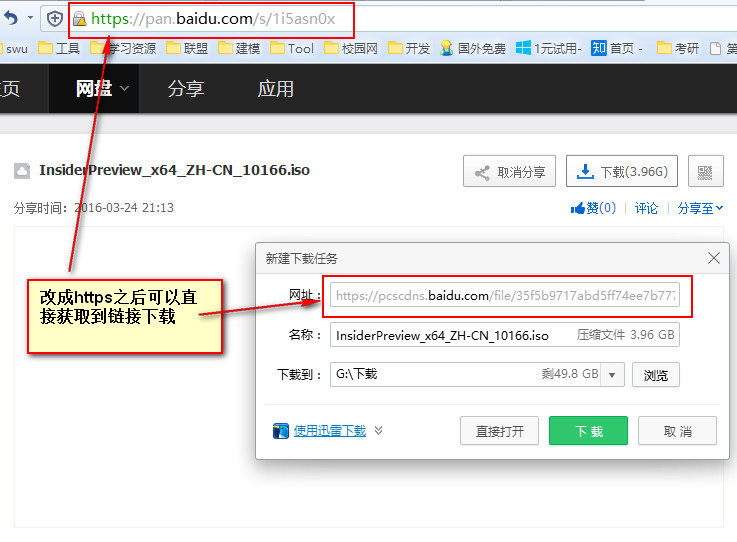Click the InsiderPreview_x64_ZH-CN_10166.iso page title
This screenshot has width=737, height=542.
click(174, 170)
